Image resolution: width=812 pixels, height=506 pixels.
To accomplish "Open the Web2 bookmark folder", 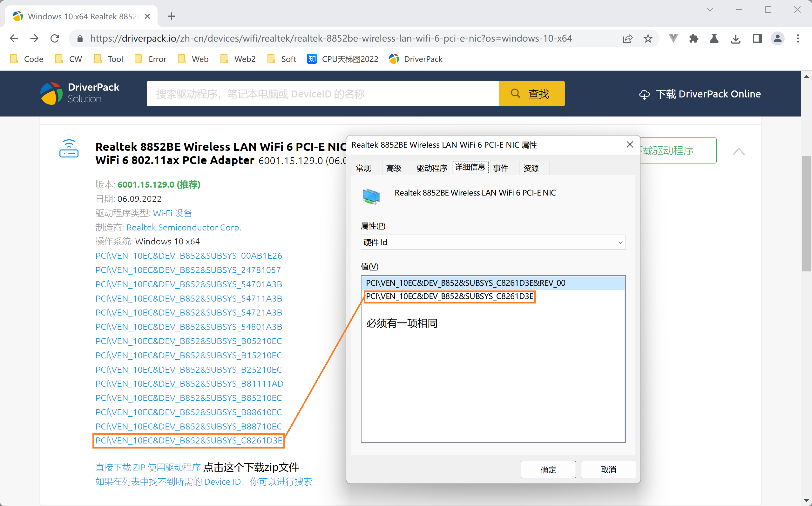I will tap(238, 59).
